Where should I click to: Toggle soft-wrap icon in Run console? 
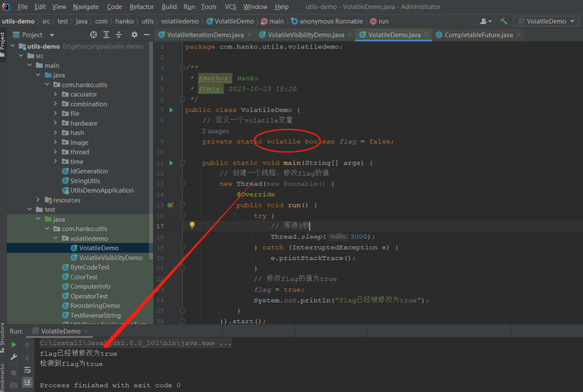(x=28, y=369)
